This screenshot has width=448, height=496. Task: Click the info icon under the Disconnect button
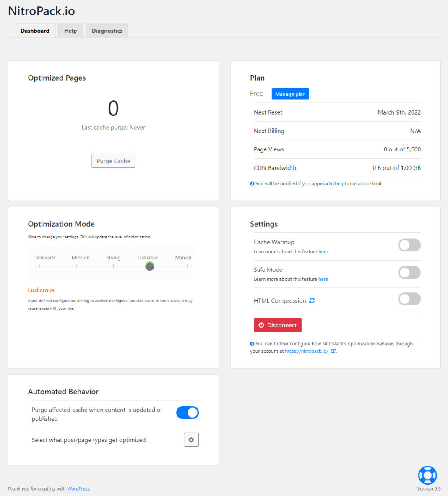(252, 343)
